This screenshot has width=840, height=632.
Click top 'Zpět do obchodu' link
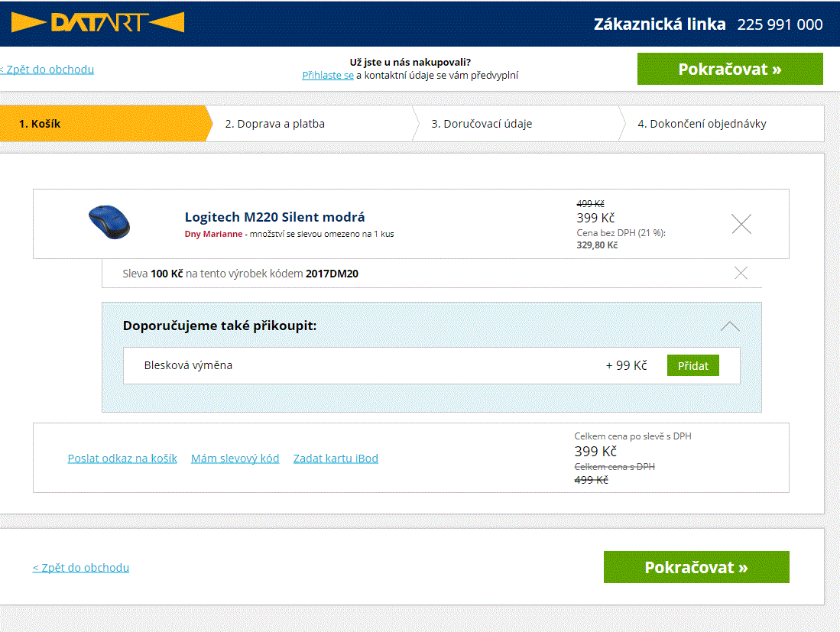pos(47,70)
